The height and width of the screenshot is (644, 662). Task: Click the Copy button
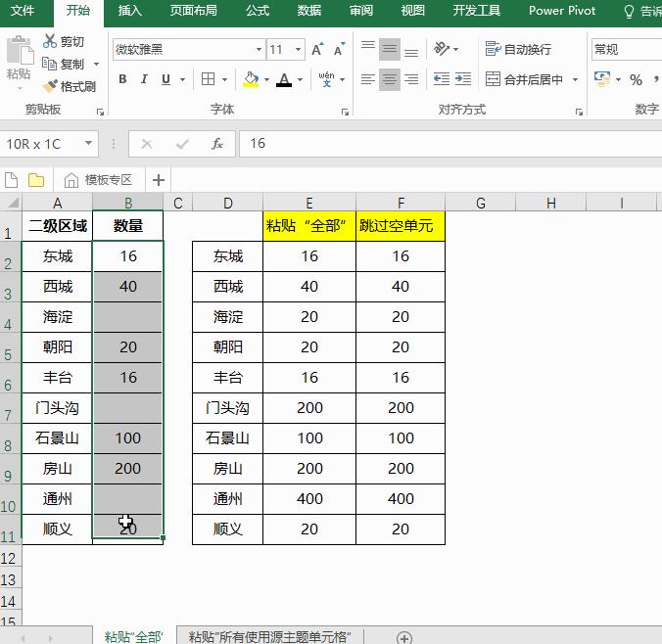coord(64,65)
